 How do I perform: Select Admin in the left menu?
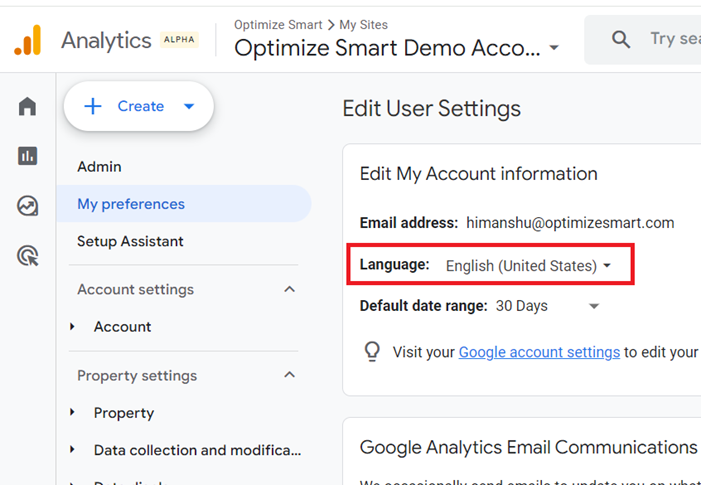(x=99, y=167)
